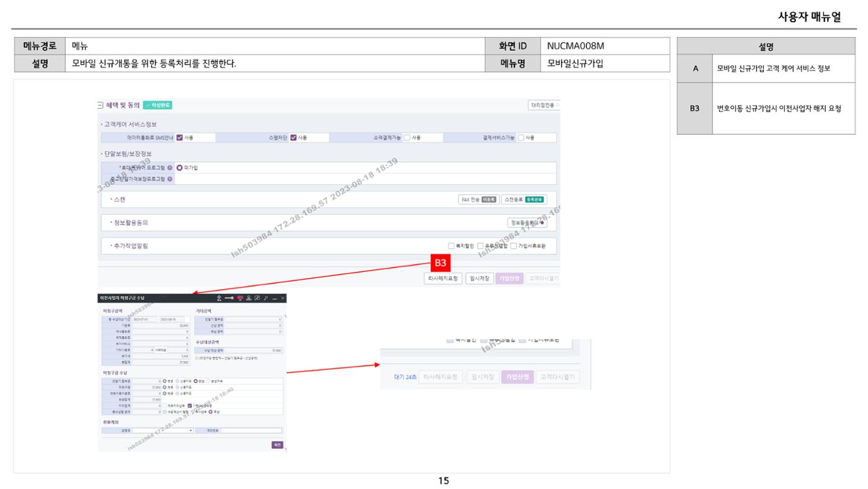Click 고객다시열기 button in the countdown snippet
868x489 pixels.
[x=557, y=377]
